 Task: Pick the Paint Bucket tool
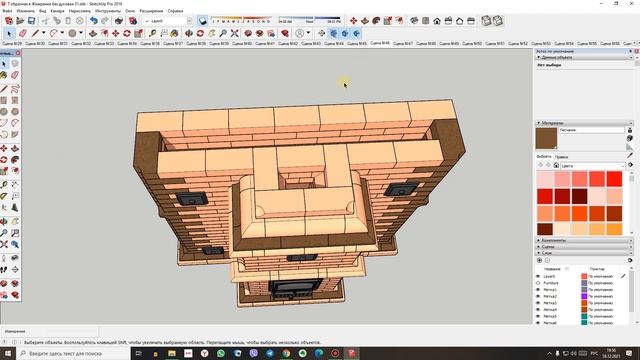point(175,33)
